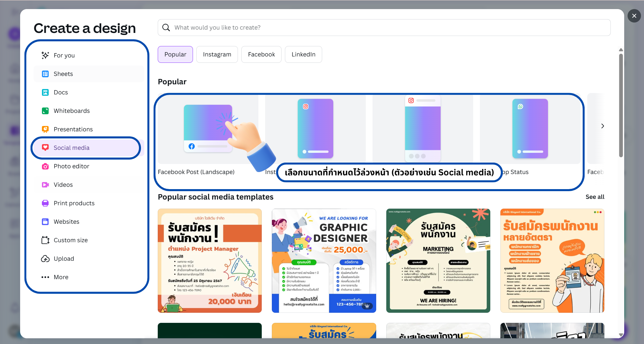Open the Upload cloud icon
The image size is (644, 344).
coord(45,259)
